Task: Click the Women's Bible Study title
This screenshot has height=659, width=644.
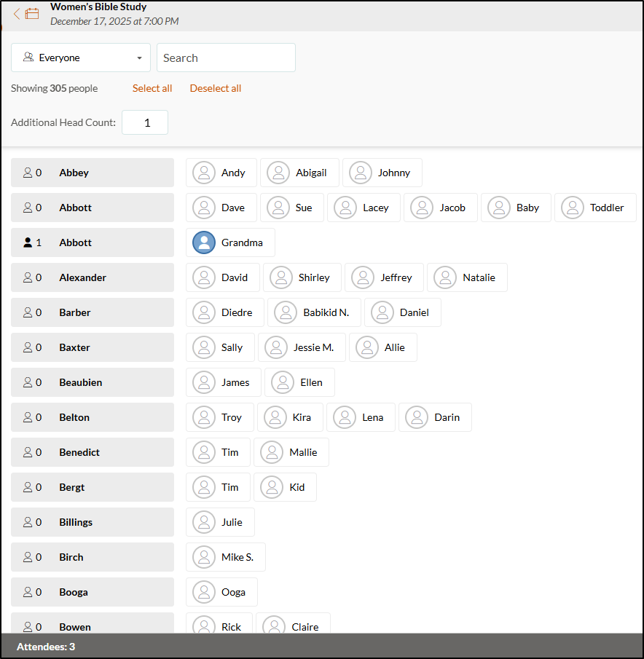Action: coord(98,7)
